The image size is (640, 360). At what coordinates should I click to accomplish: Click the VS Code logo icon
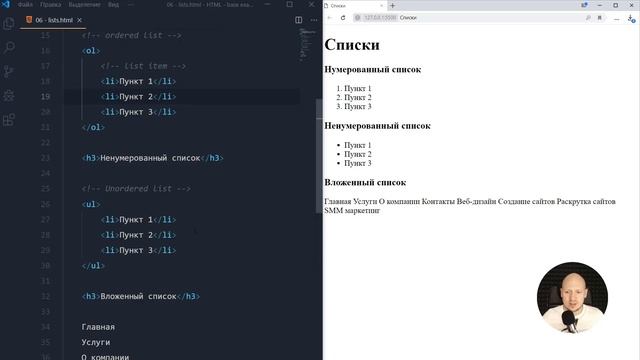(x=5, y=4)
